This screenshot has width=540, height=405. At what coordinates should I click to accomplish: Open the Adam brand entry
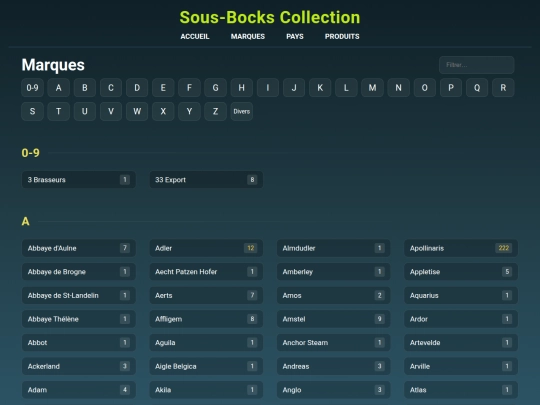tap(79, 390)
